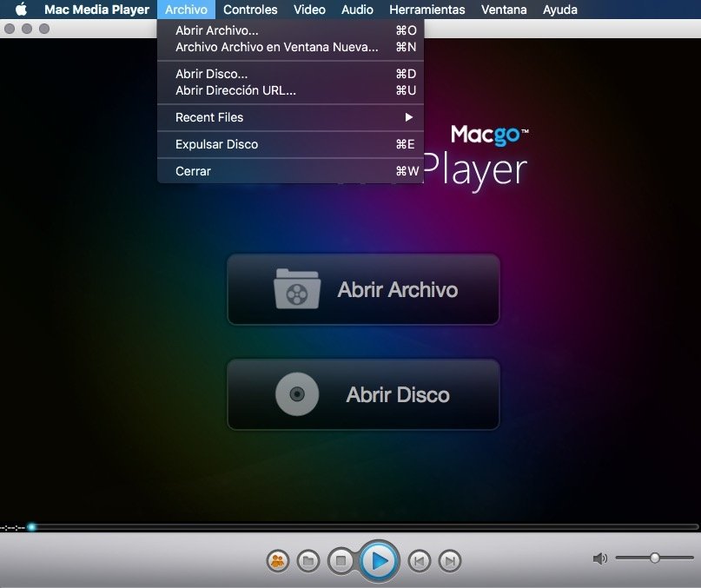Expand the Recent Files submenu
701x588 pixels.
291,117
